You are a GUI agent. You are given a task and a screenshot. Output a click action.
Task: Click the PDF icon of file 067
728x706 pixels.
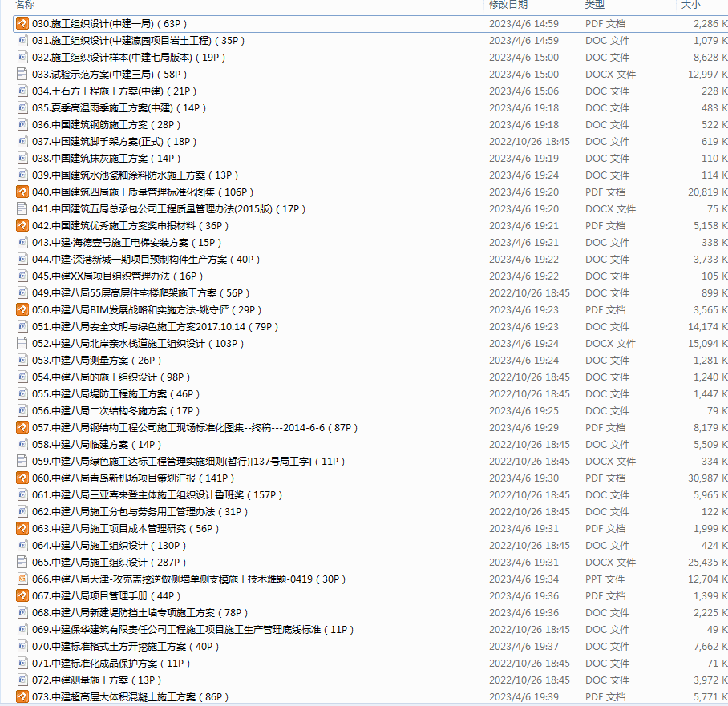tap(22, 595)
